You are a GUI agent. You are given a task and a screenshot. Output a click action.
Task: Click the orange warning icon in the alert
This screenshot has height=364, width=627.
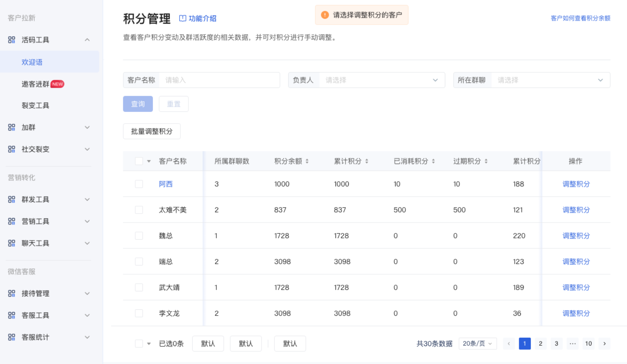(x=325, y=15)
